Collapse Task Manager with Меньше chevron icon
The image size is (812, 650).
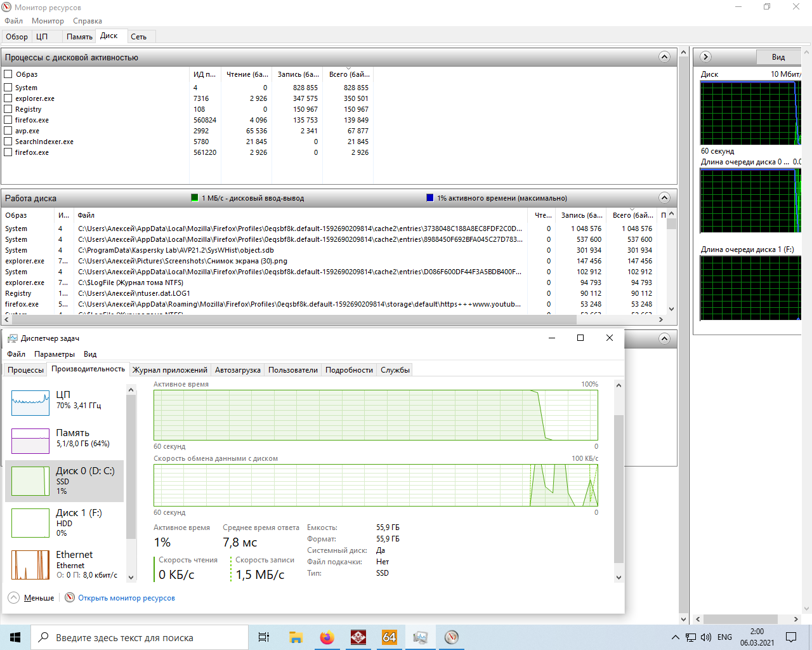tap(13, 598)
